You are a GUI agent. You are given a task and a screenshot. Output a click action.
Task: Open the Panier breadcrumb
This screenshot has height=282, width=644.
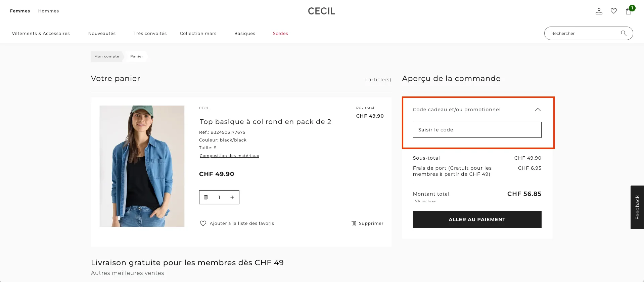(x=136, y=56)
